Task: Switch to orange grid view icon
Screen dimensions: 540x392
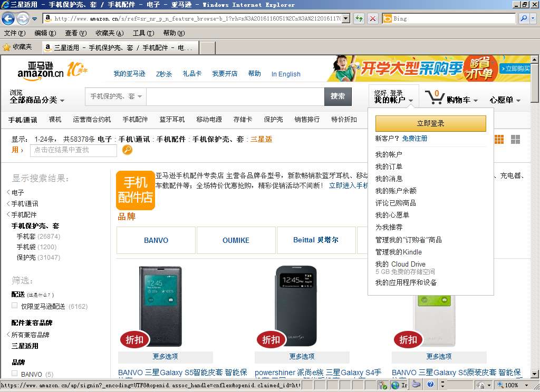Action: [x=499, y=140]
